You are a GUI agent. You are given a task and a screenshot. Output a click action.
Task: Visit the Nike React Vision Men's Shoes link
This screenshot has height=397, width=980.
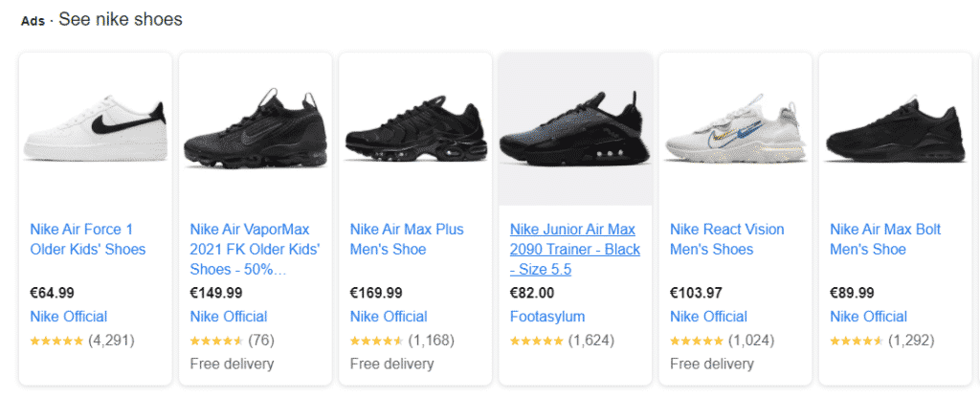(727, 239)
